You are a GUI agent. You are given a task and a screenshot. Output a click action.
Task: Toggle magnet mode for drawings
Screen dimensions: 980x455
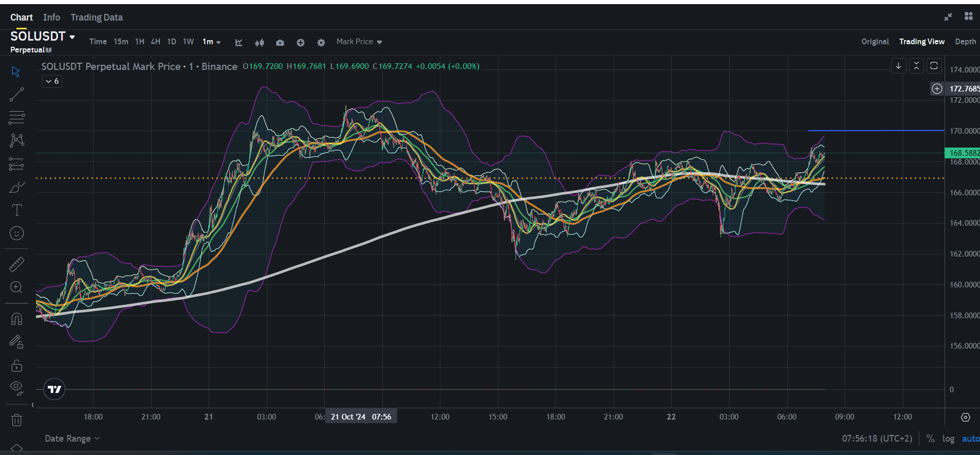(16, 319)
